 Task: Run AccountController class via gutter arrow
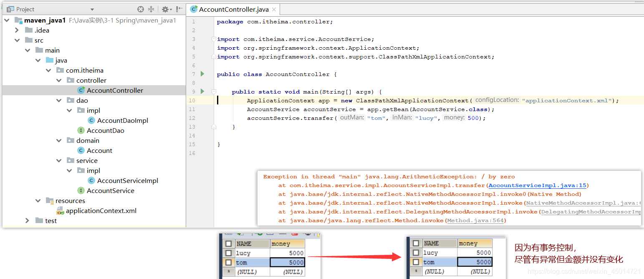pyautogui.click(x=202, y=74)
